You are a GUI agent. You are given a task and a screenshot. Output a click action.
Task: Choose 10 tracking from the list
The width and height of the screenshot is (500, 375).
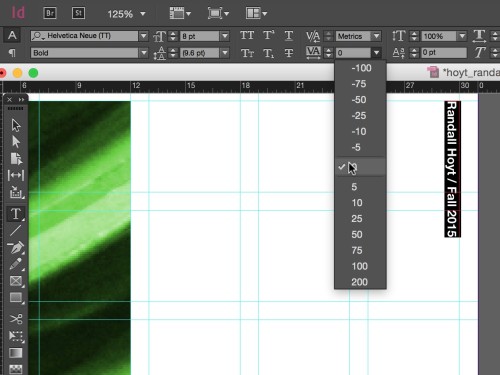point(360,203)
